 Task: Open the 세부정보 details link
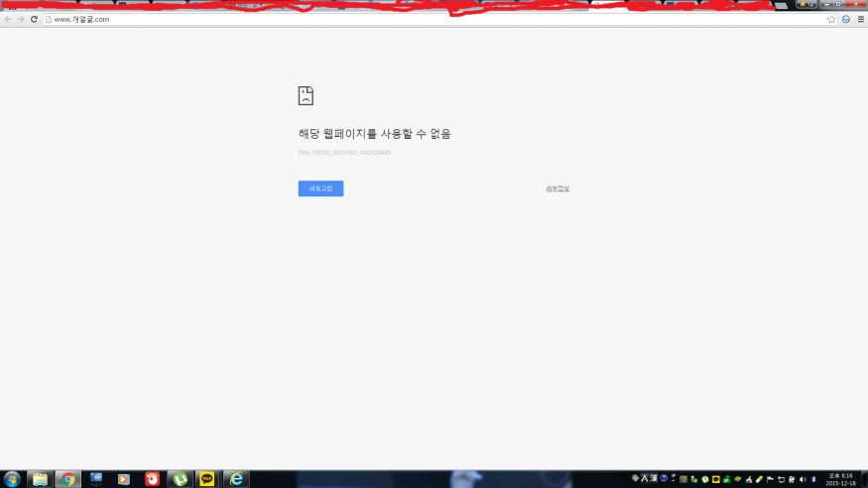558,188
